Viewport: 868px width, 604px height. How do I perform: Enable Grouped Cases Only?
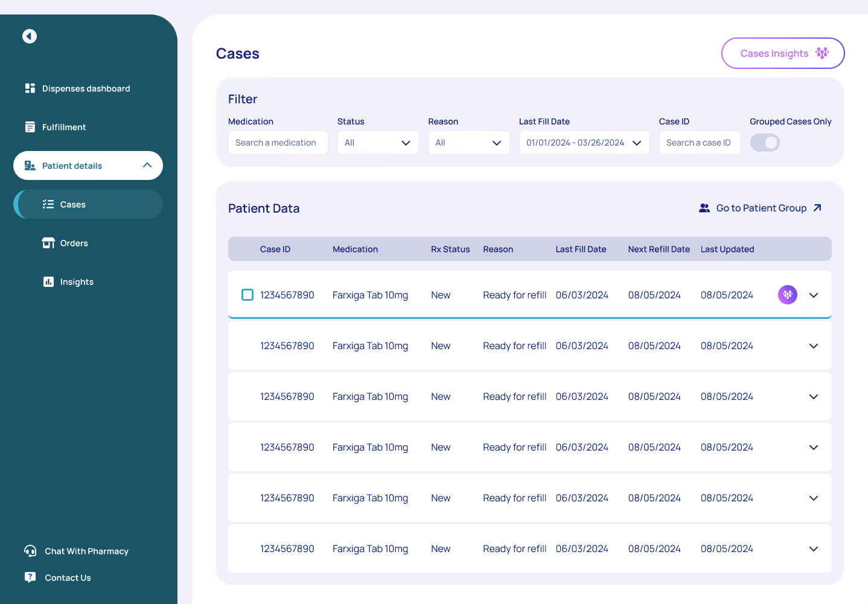tap(765, 143)
